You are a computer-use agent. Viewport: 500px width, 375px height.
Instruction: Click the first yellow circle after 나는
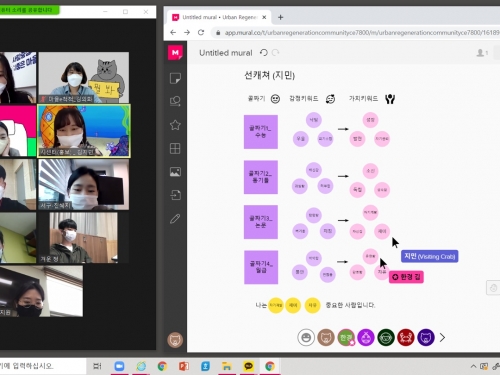click(x=276, y=305)
